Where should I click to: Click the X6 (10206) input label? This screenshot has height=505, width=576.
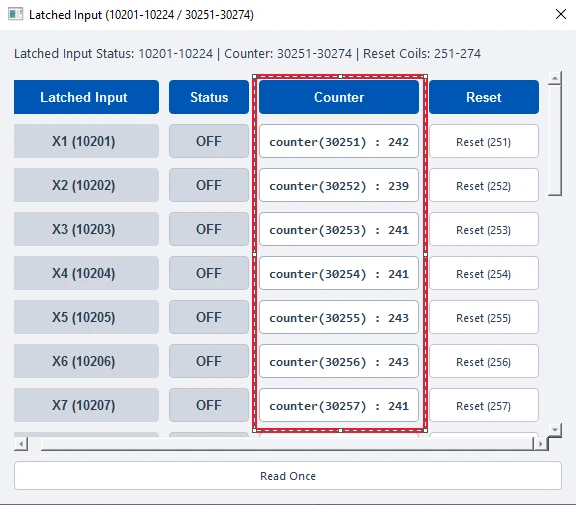[86, 362]
